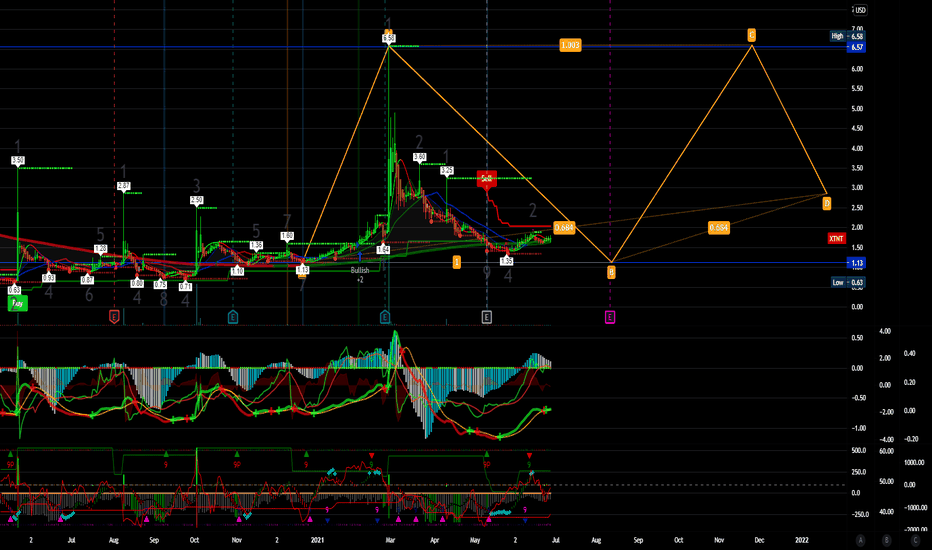Click the magenta E earnings marker near Aug 2021
Image resolution: width=932 pixels, height=550 pixels.
tap(610, 317)
